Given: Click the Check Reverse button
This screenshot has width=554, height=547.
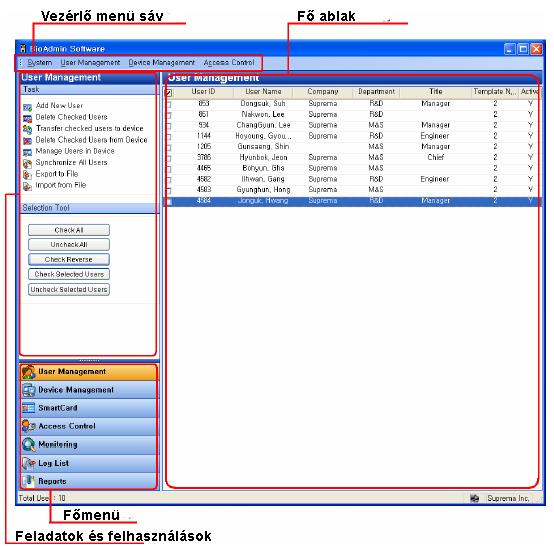Looking at the screenshot, I should [x=69, y=259].
